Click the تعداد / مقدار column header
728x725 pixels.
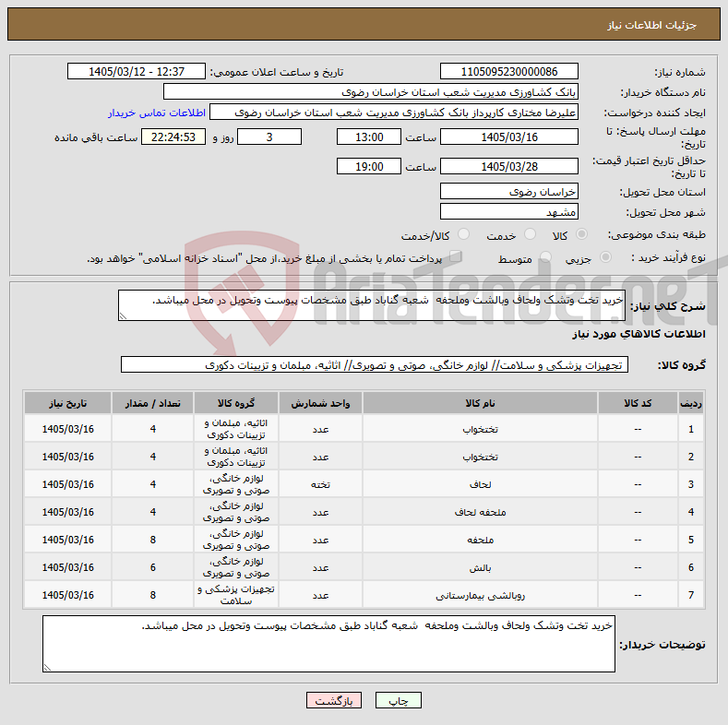tap(153, 403)
